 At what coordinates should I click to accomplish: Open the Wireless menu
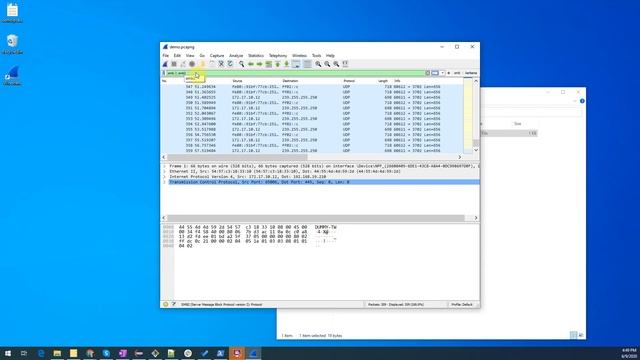(x=299, y=56)
